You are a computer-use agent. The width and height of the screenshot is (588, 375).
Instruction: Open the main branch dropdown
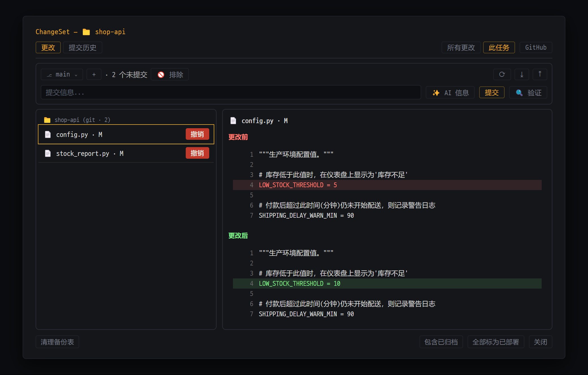[x=62, y=75]
